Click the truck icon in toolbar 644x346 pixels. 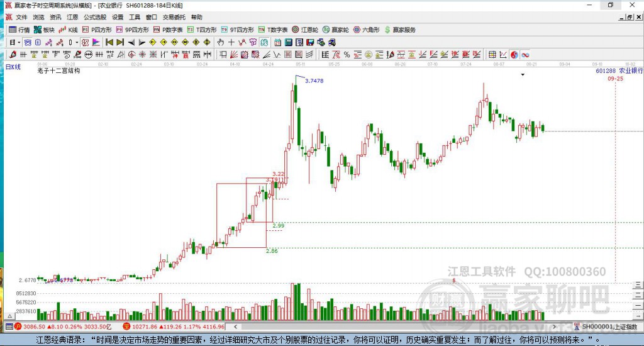pyautogui.click(x=332, y=42)
